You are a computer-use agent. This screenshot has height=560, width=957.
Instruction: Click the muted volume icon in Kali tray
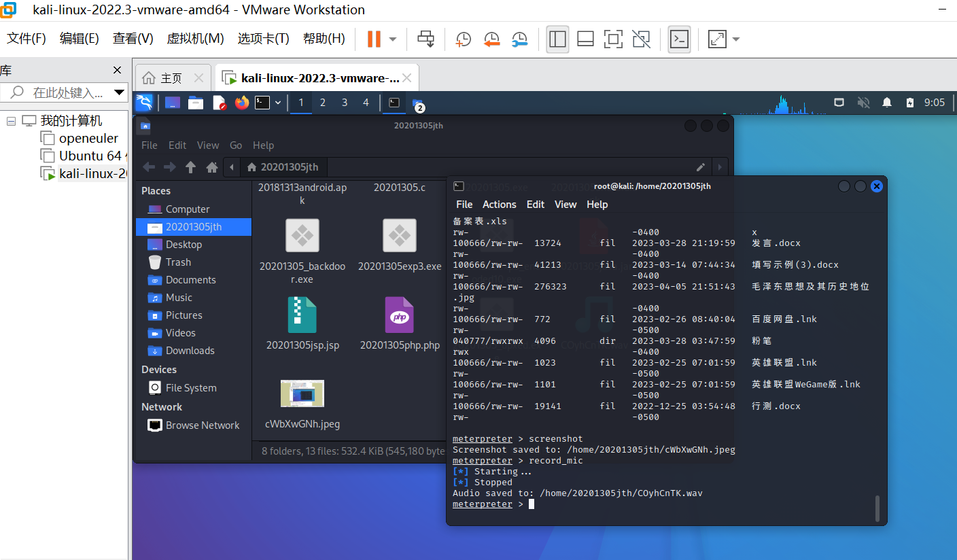863,103
